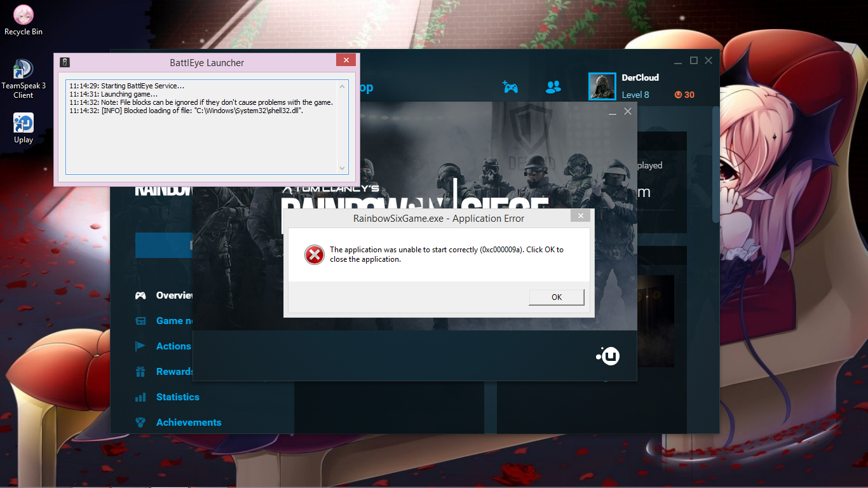Click the red error icon in dialog

[314, 255]
